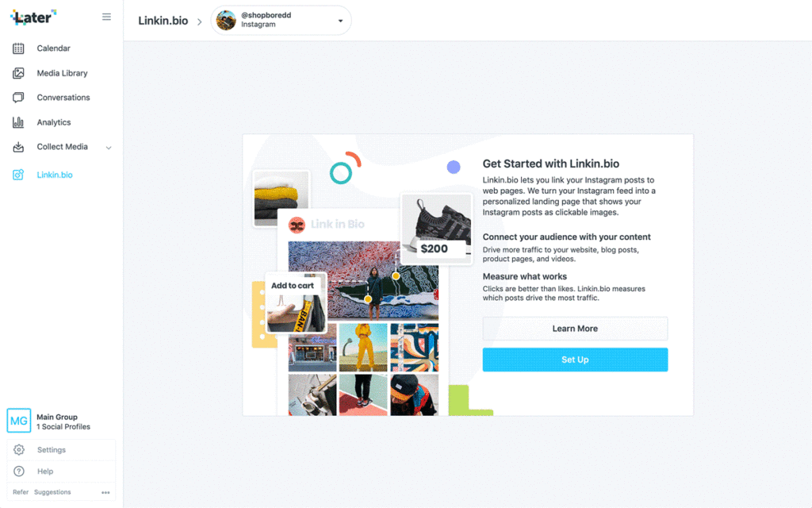The image size is (812, 508).
Task: Click the Linkin.bio breadcrumb title
Action: coord(163,21)
